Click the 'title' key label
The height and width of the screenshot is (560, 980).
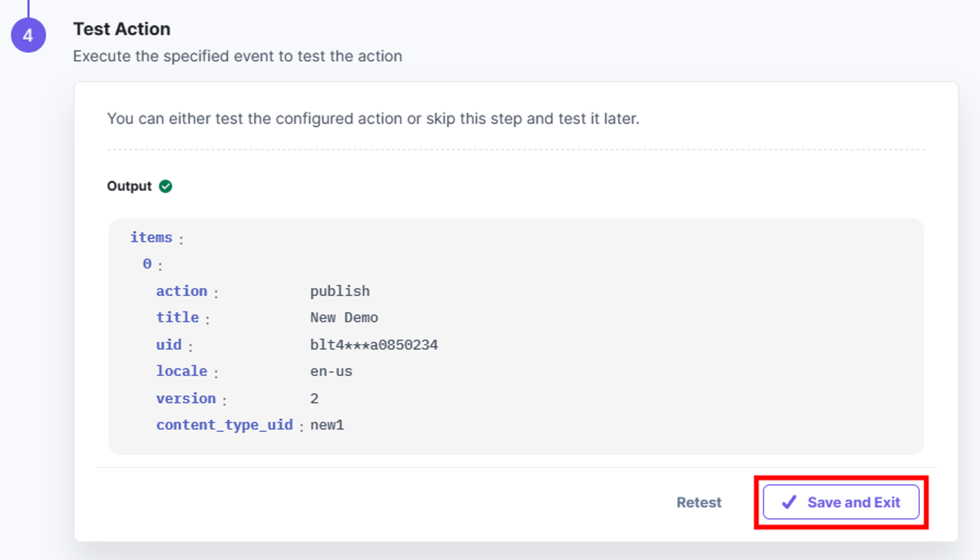click(x=177, y=317)
